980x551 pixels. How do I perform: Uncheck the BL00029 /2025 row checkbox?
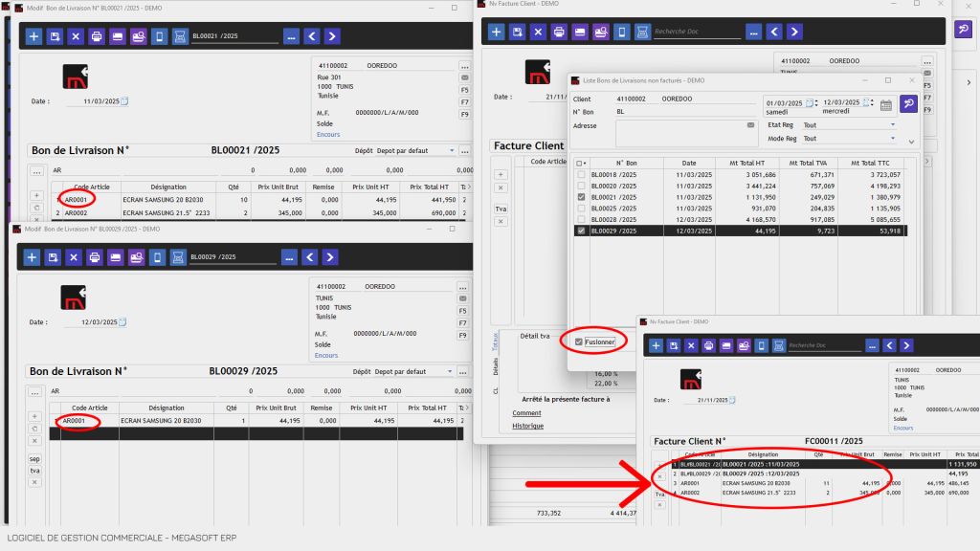(x=582, y=231)
